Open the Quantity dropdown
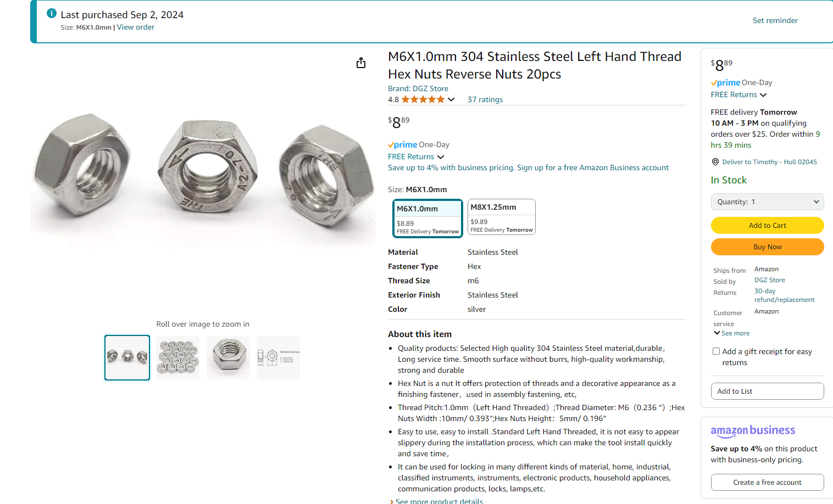833x504 pixels. 767,201
